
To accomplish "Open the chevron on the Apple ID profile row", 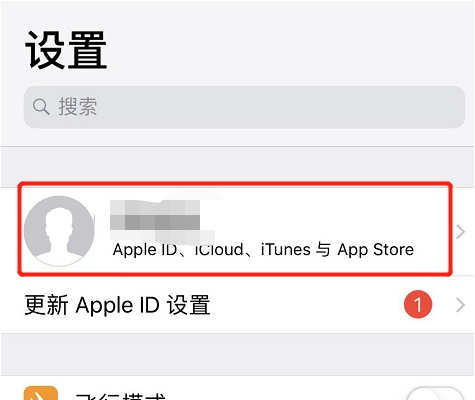I will (x=460, y=232).
